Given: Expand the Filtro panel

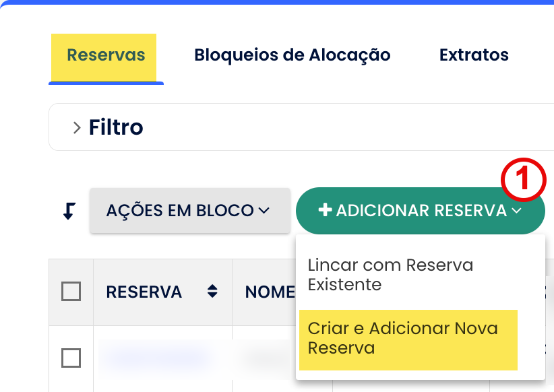Looking at the screenshot, I should (116, 127).
